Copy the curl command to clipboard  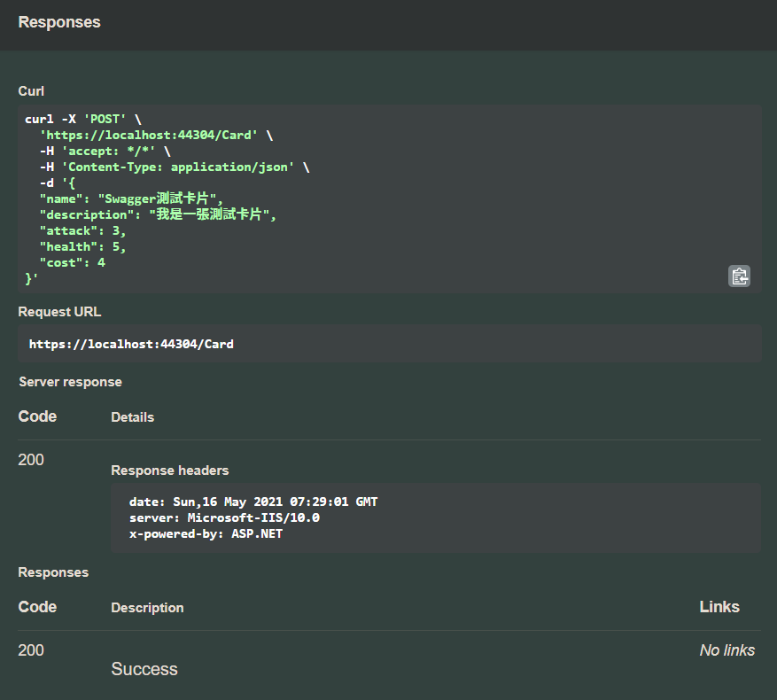(739, 276)
